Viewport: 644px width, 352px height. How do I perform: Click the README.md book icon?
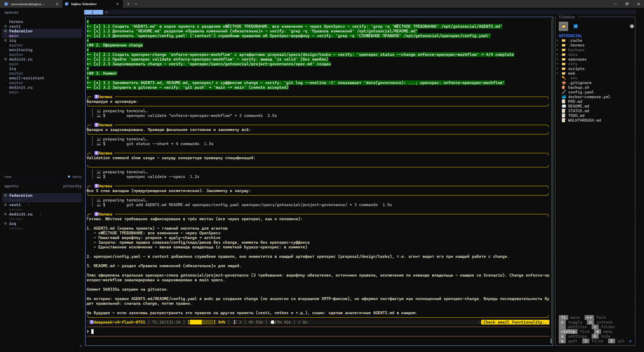pyautogui.click(x=563, y=106)
